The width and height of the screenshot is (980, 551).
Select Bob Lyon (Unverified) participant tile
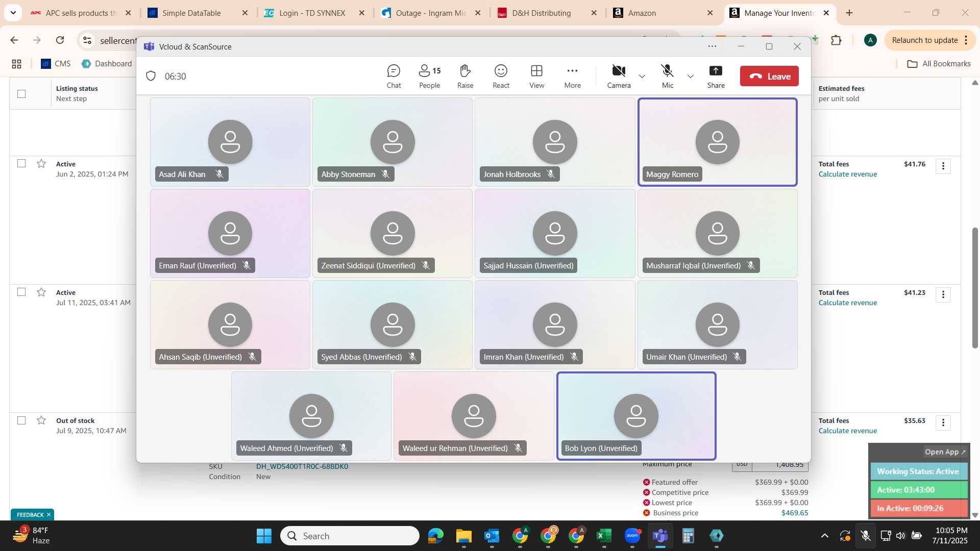tap(636, 416)
